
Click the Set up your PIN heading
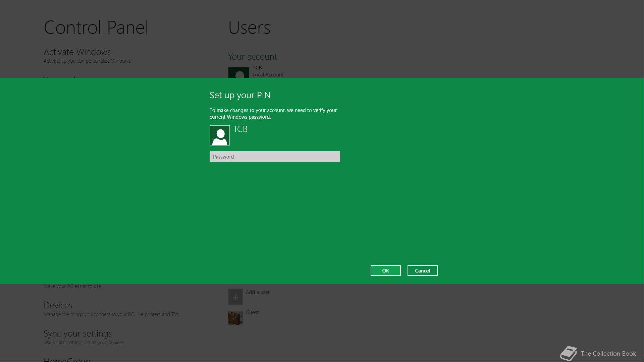[240, 95]
